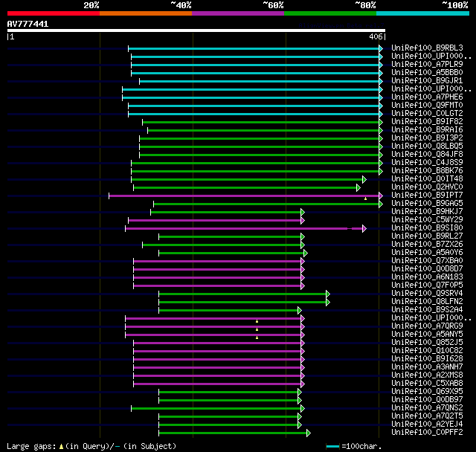The image size is (476, 452).
Task: Select the UniRef100_A2YEJ4 label
Action: pyautogui.click(x=427, y=424)
